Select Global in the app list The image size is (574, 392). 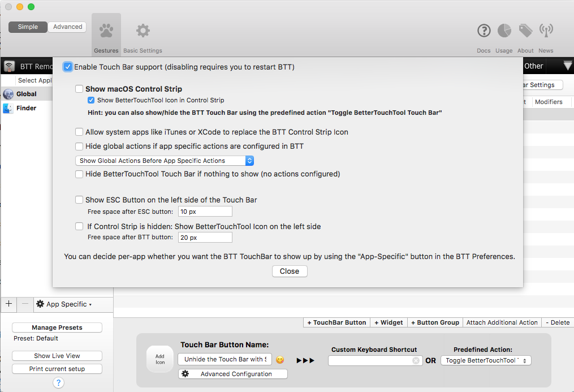(27, 94)
